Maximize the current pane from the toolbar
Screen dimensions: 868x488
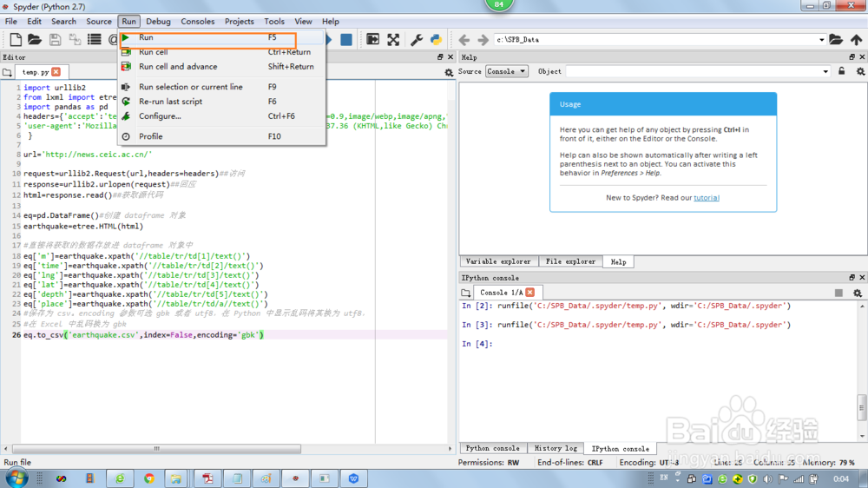pyautogui.click(x=373, y=39)
